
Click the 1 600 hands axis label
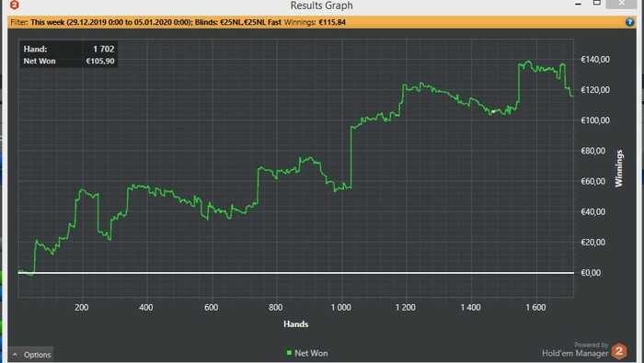535,307
